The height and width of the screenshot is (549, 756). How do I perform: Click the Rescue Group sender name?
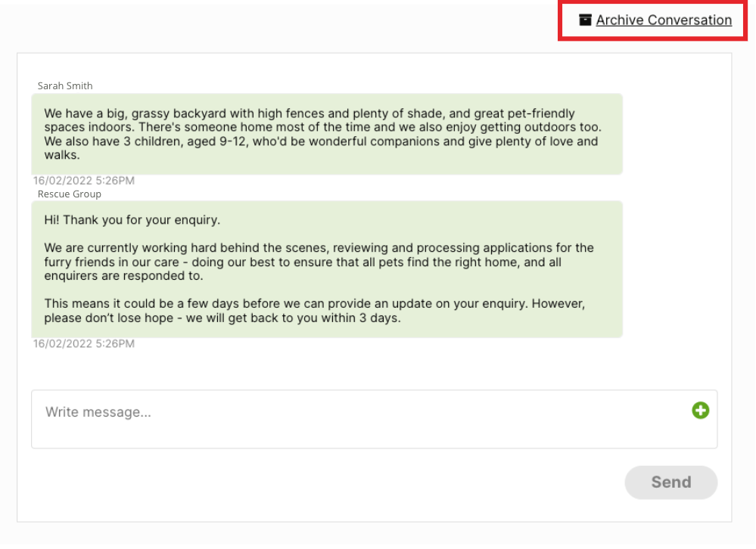pyautogui.click(x=70, y=194)
